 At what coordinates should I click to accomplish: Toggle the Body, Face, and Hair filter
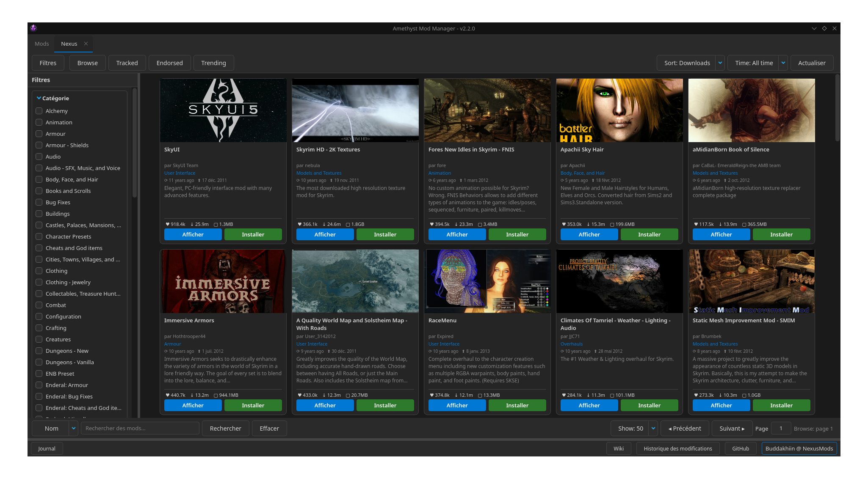(x=39, y=179)
